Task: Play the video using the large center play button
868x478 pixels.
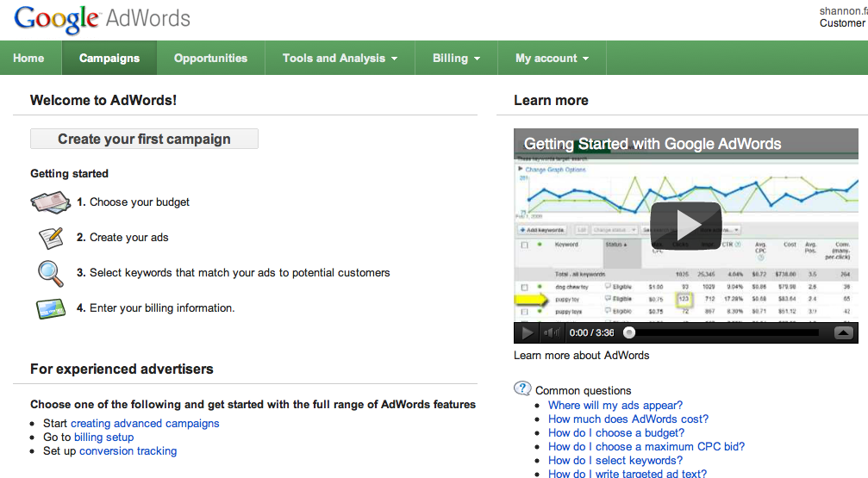Action: [686, 226]
